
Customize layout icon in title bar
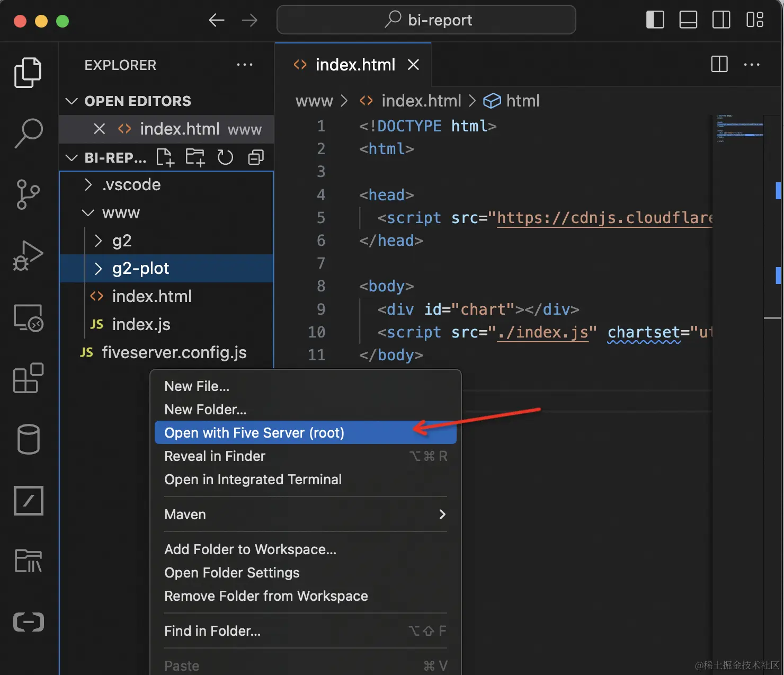[755, 20]
